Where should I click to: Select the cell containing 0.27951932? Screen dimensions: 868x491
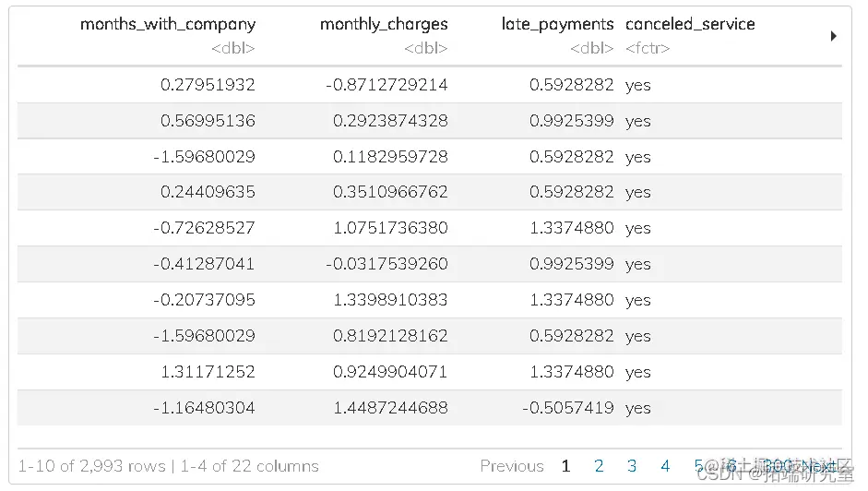coord(208,85)
